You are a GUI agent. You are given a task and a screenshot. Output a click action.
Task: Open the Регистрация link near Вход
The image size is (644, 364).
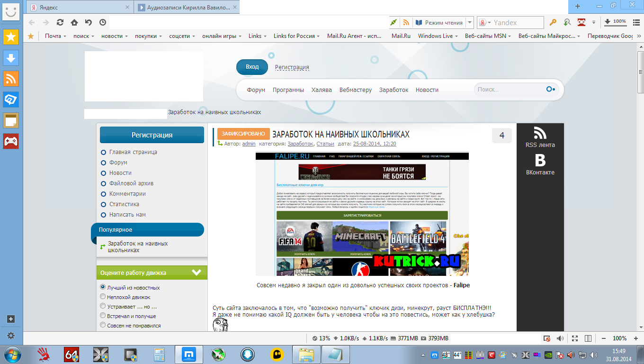coord(292,67)
